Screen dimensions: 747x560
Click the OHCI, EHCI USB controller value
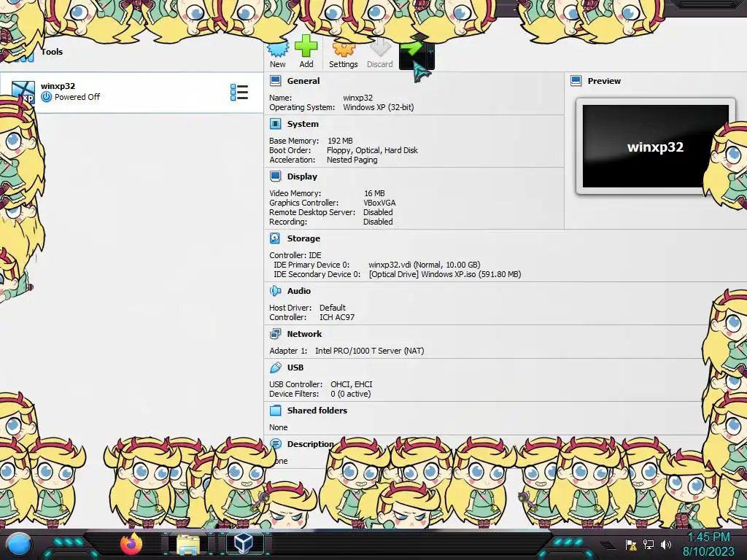352,384
